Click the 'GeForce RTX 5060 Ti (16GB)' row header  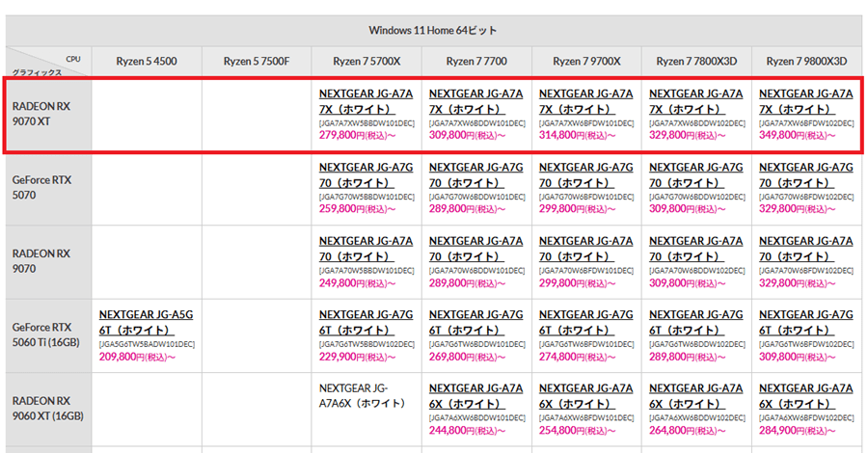pos(49,334)
